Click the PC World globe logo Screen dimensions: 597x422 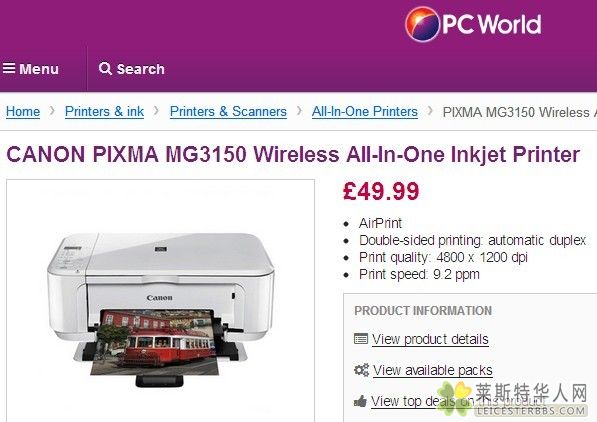(x=422, y=24)
